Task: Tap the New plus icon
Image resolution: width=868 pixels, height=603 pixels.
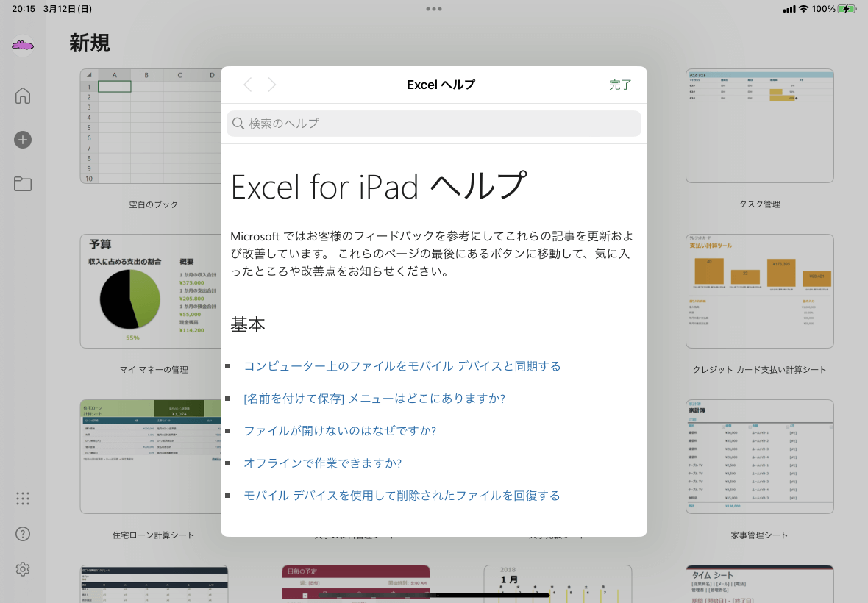Action: click(23, 140)
